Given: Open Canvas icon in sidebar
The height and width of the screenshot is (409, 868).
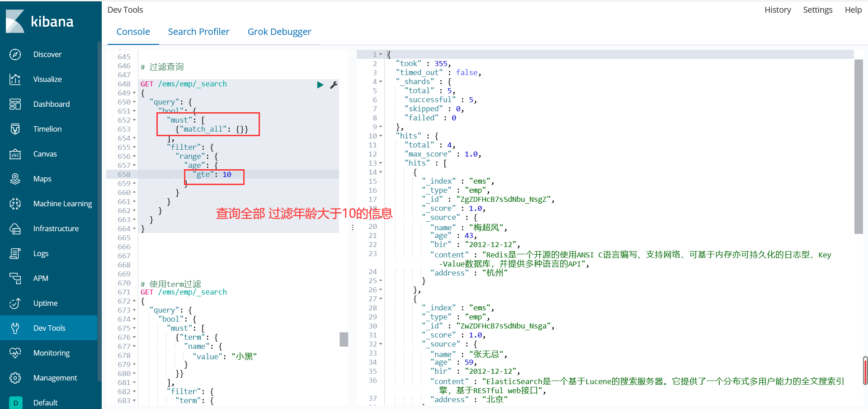Looking at the screenshot, I should [x=15, y=154].
